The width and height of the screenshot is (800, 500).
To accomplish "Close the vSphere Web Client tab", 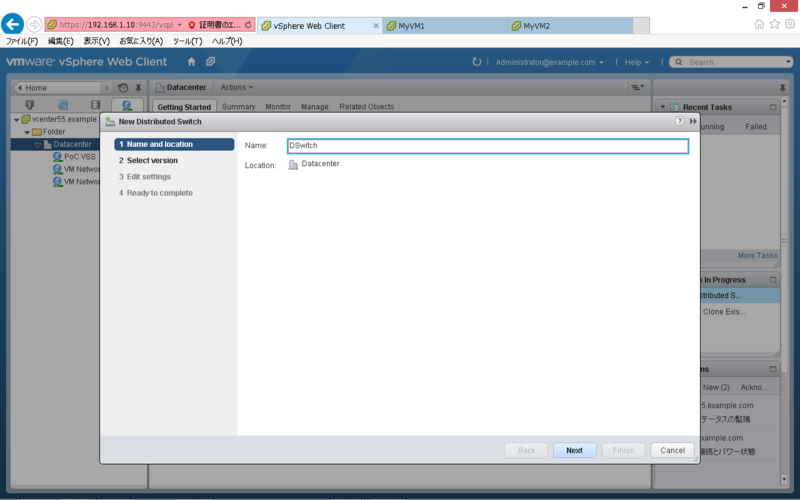I will (376, 26).
